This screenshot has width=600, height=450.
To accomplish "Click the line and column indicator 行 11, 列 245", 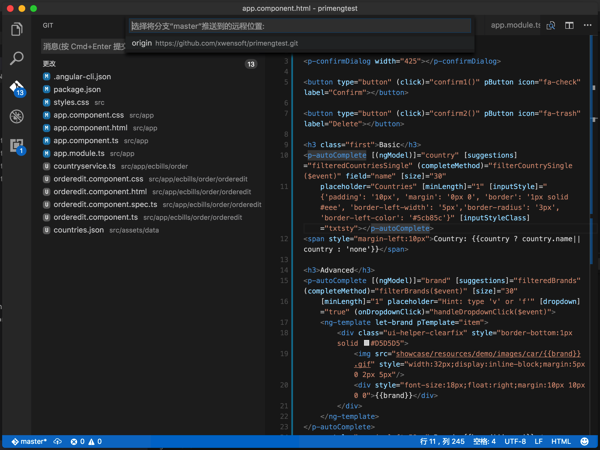I will 442,442.
